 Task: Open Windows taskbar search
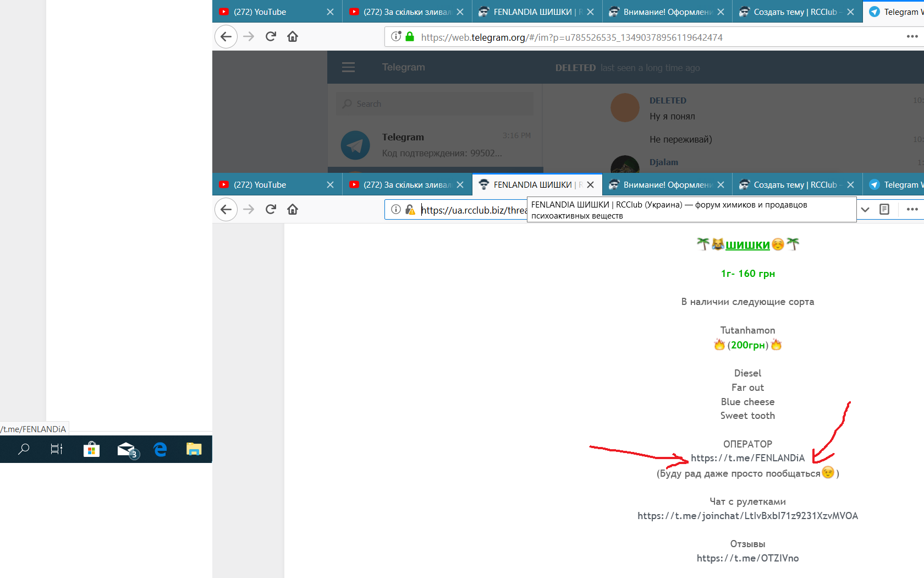click(24, 449)
